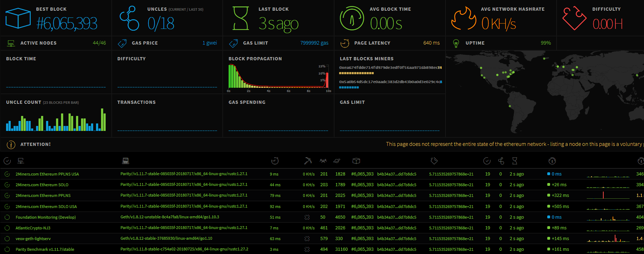Image resolution: width=644 pixels, height=254 pixels.
Task: Sort by the node name monitor column icon
Action: pos(21,161)
